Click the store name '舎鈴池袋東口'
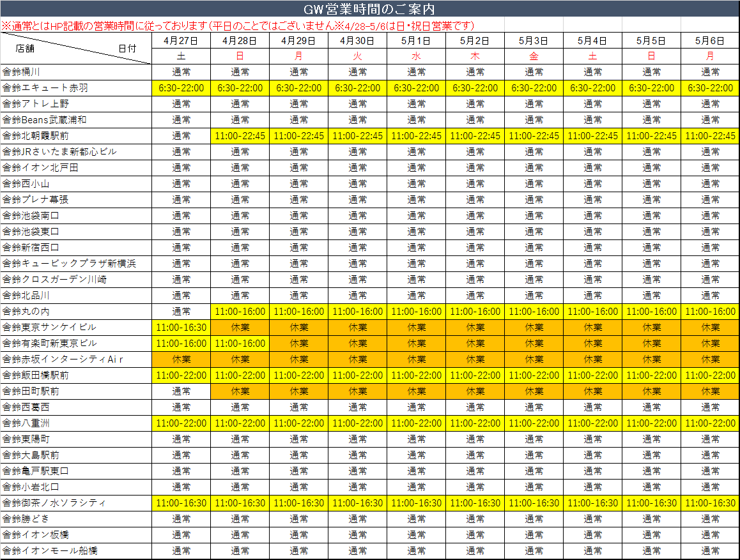Screen dimensions: 740x560 coord(31,231)
